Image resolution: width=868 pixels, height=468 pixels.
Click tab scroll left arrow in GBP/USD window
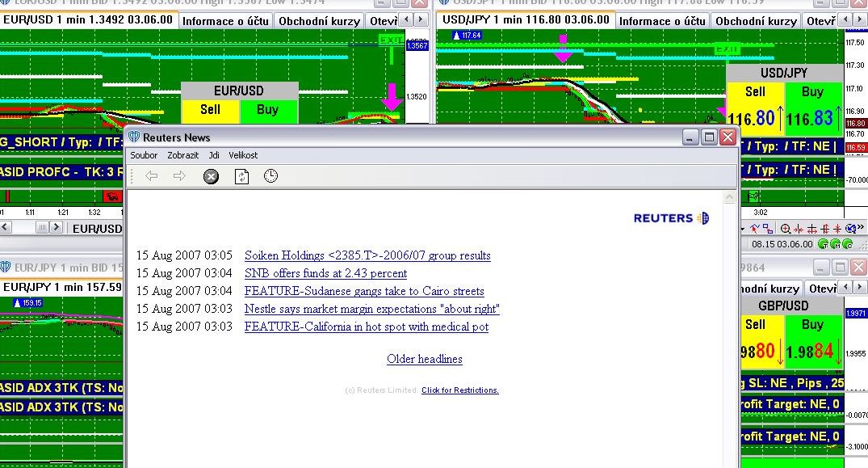[x=845, y=287]
